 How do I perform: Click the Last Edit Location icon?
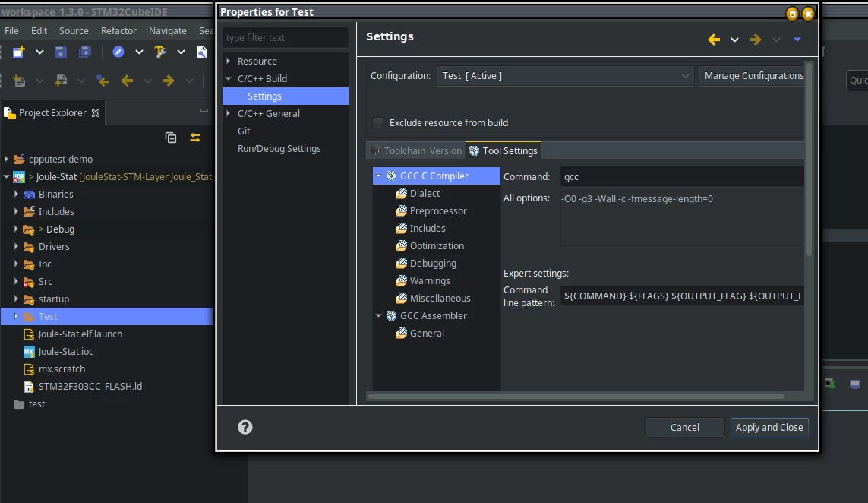pyautogui.click(x=103, y=81)
